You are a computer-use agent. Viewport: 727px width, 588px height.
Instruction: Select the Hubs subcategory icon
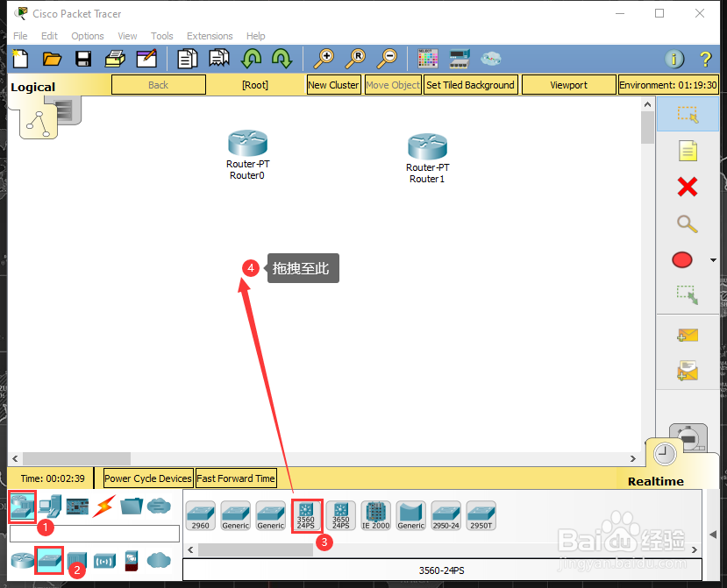[x=77, y=560]
